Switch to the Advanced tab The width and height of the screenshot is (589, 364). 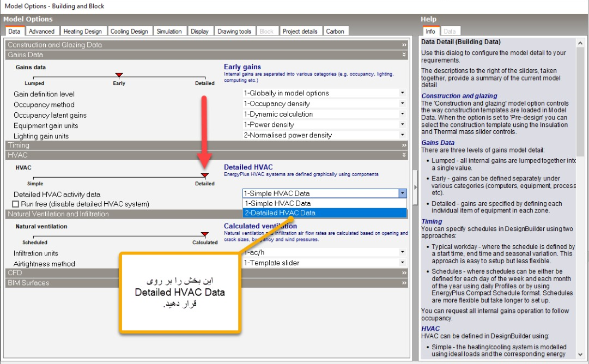click(x=42, y=31)
